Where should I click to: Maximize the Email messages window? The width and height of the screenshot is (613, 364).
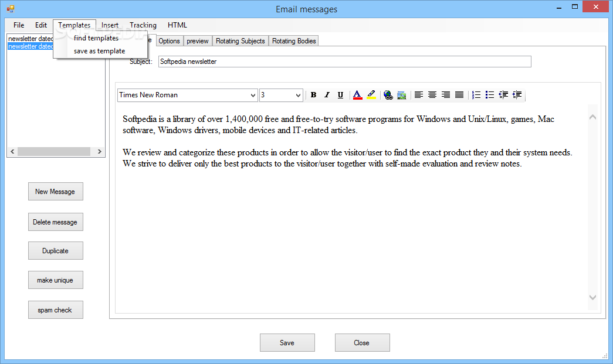pyautogui.click(x=575, y=7)
